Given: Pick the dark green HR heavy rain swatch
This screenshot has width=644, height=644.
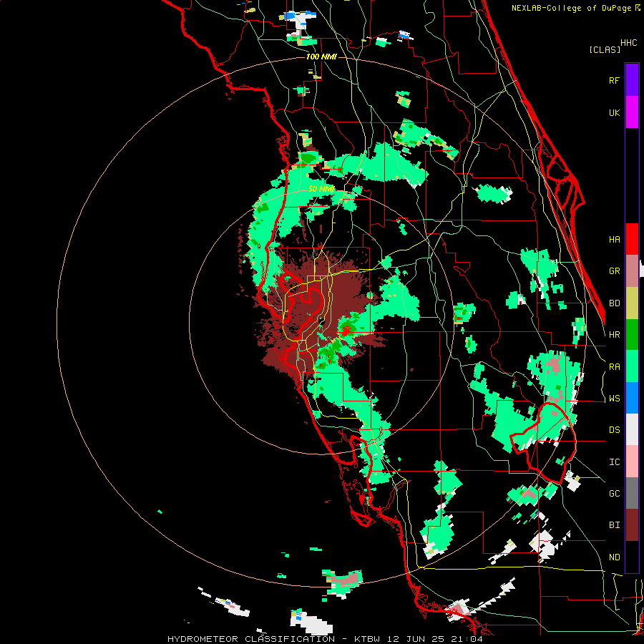Looking at the screenshot, I should pos(632,334).
